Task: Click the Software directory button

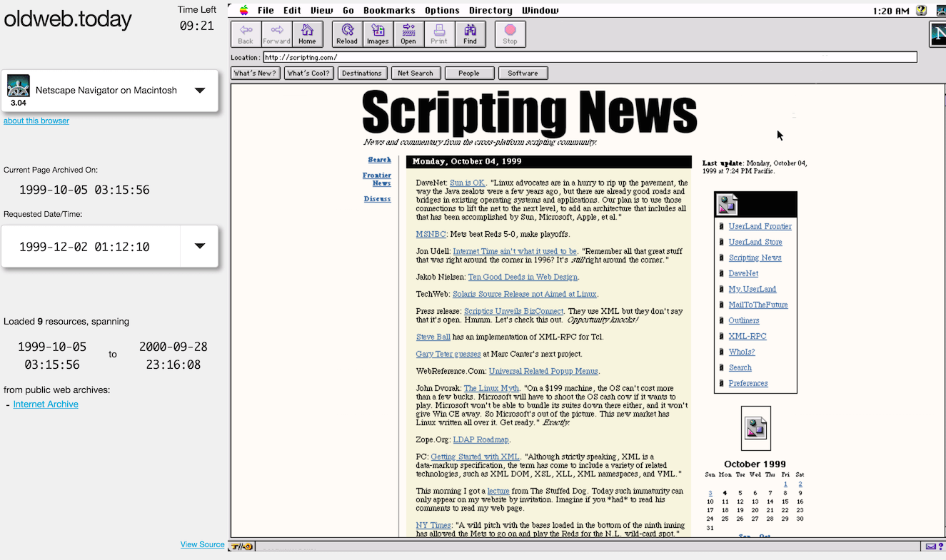Action: [x=523, y=73]
